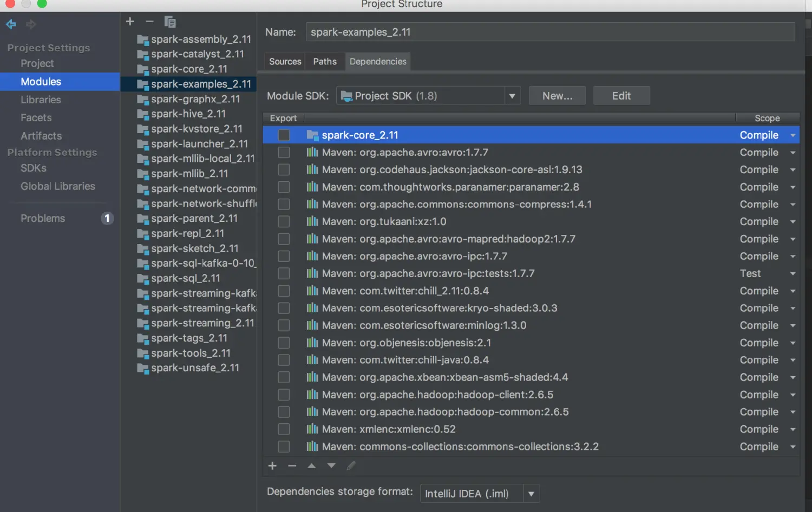Select spark-sql_2.11 module
The height and width of the screenshot is (512, 812).
pyautogui.click(x=188, y=278)
